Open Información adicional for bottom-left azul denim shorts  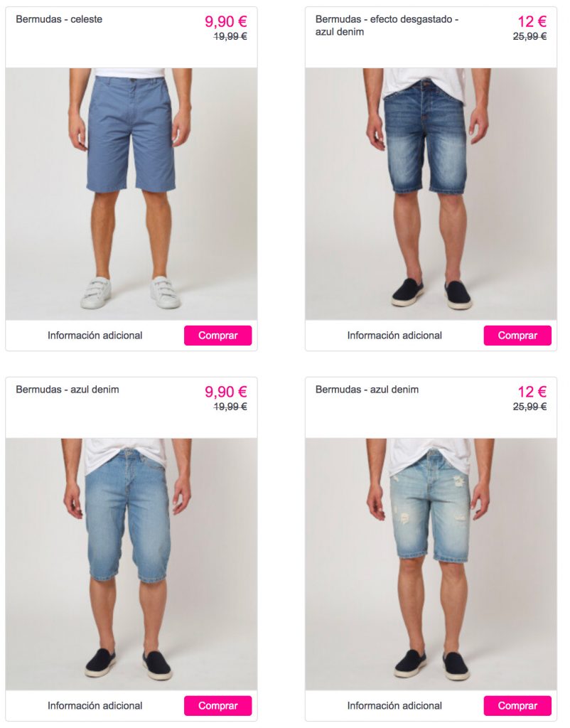pyautogui.click(x=95, y=706)
